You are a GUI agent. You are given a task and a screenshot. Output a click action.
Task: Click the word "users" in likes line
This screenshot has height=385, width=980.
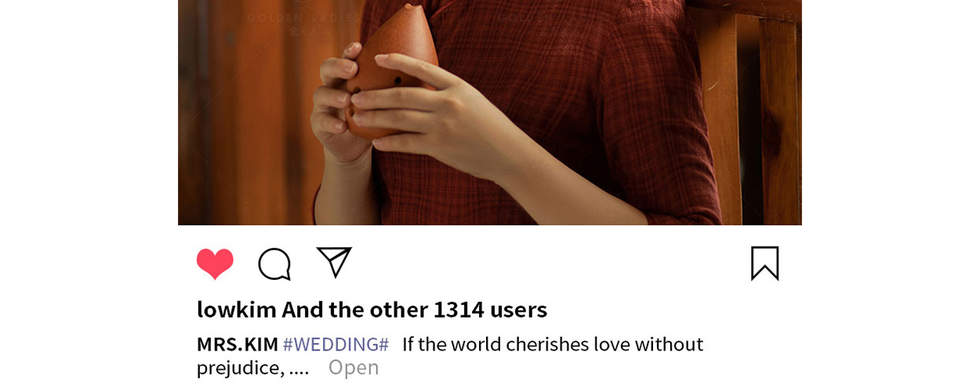point(518,309)
